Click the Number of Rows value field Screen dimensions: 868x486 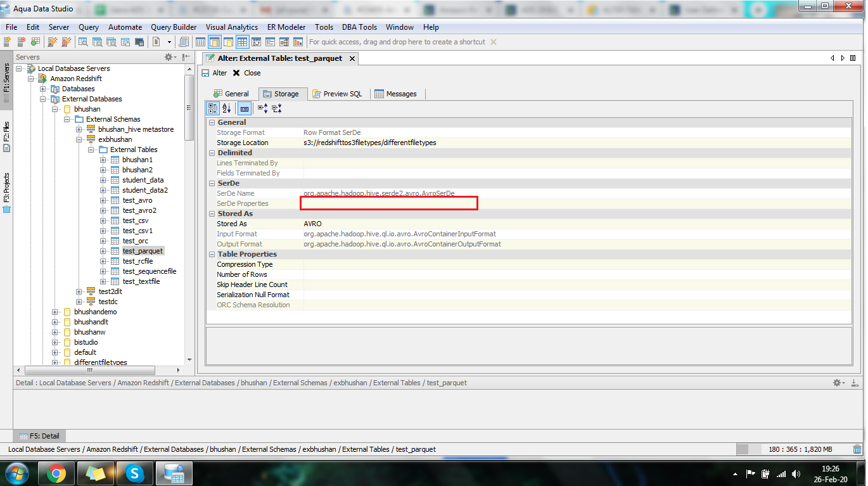click(x=577, y=274)
